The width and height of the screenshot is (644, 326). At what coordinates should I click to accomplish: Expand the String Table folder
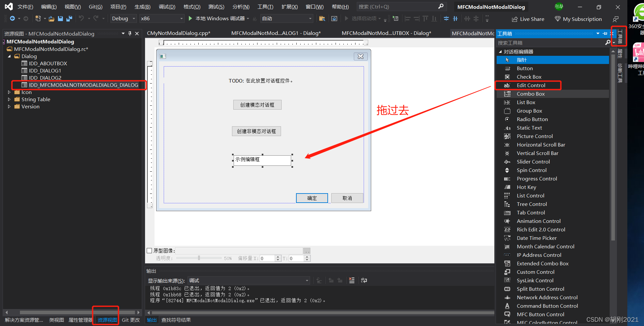(9, 100)
